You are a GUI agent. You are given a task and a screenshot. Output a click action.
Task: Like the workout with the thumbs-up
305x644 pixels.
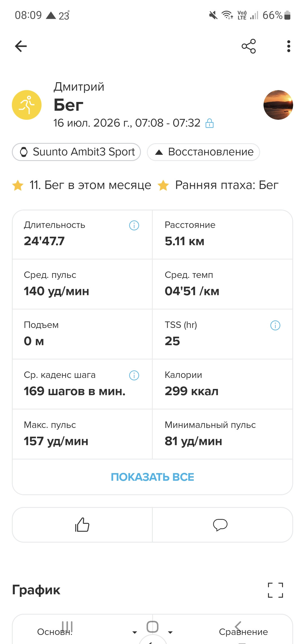tap(82, 525)
